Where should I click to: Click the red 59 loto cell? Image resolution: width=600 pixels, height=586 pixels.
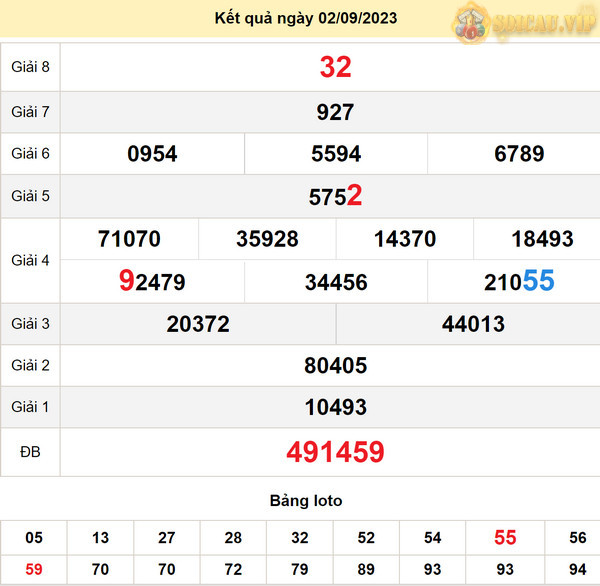point(34,570)
